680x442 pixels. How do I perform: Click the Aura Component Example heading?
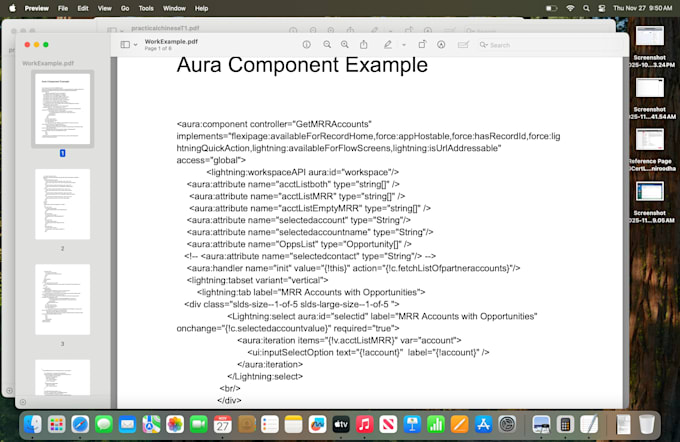pyautogui.click(x=302, y=65)
